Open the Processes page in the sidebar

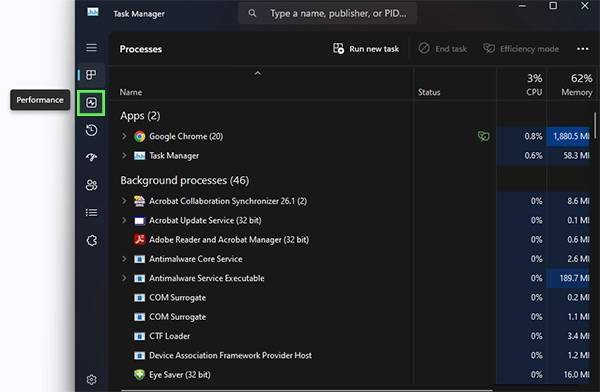[x=91, y=75]
